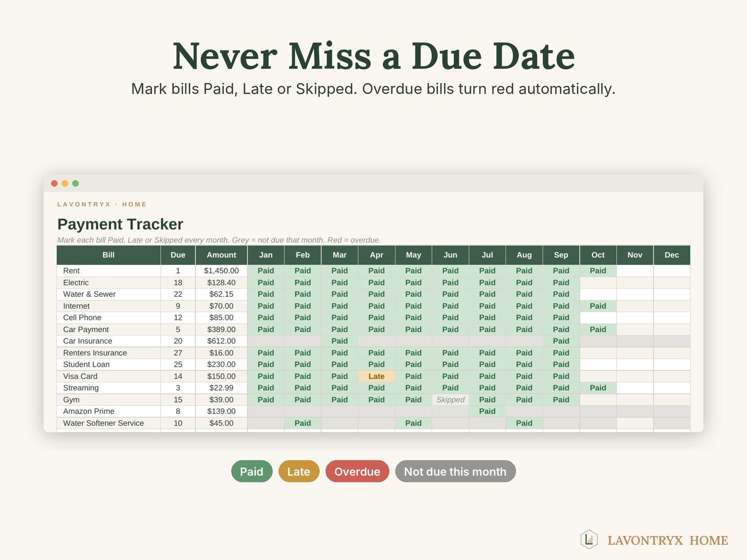Click the Due column header
Viewport: 747px width, 560px height.
coord(178,255)
